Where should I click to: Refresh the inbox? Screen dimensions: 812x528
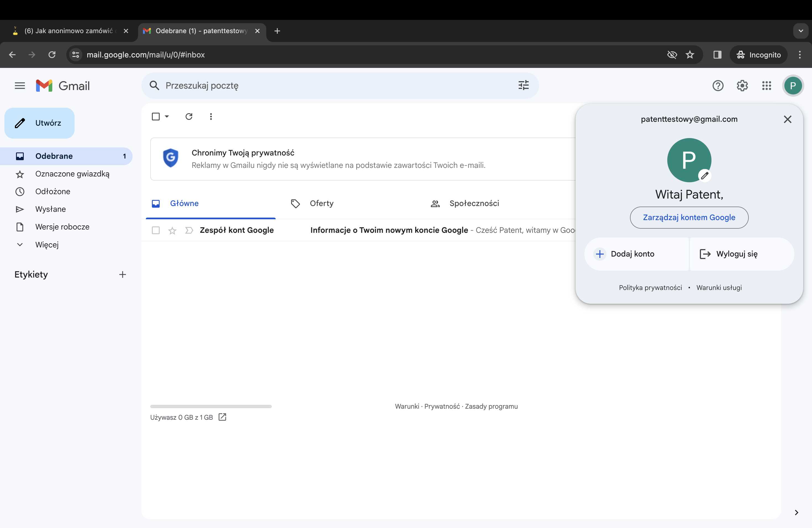point(189,116)
